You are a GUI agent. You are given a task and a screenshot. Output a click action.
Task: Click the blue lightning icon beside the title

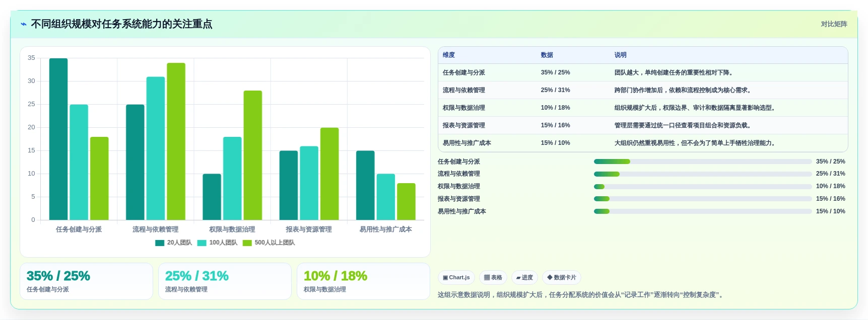(23, 24)
